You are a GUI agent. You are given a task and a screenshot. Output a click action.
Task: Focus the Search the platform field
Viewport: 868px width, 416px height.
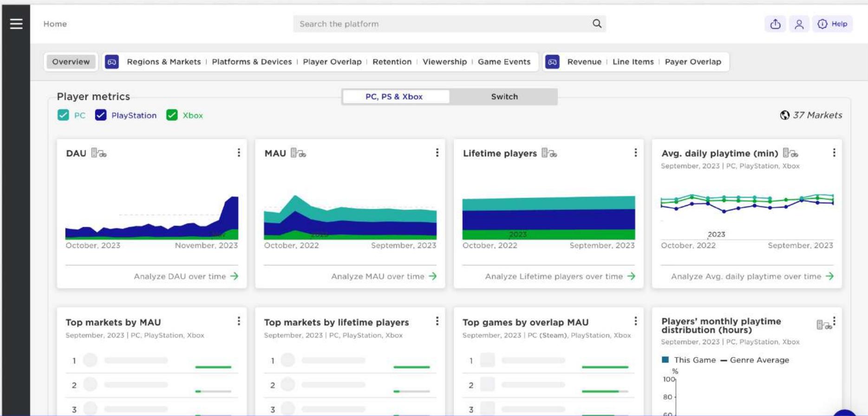450,24
